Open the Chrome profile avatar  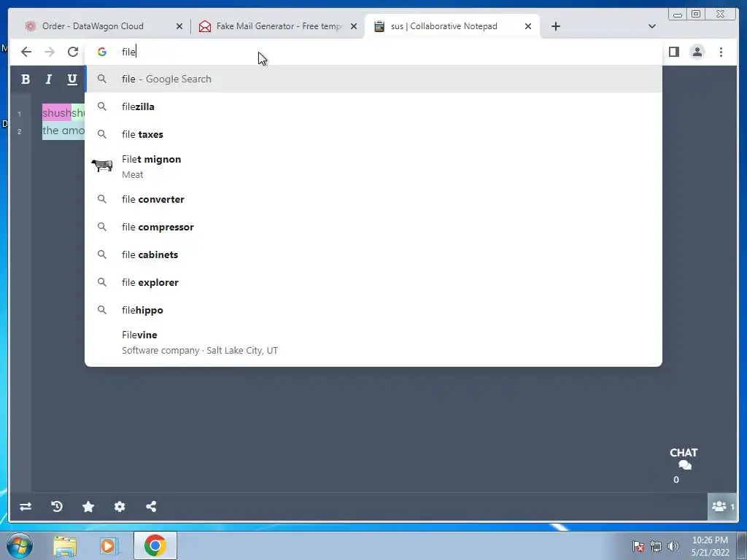(x=697, y=52)
